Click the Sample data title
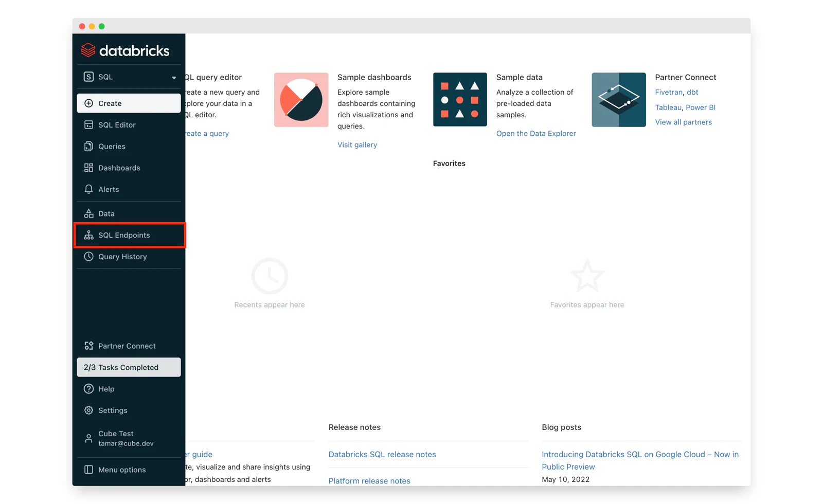 point(520,77)
